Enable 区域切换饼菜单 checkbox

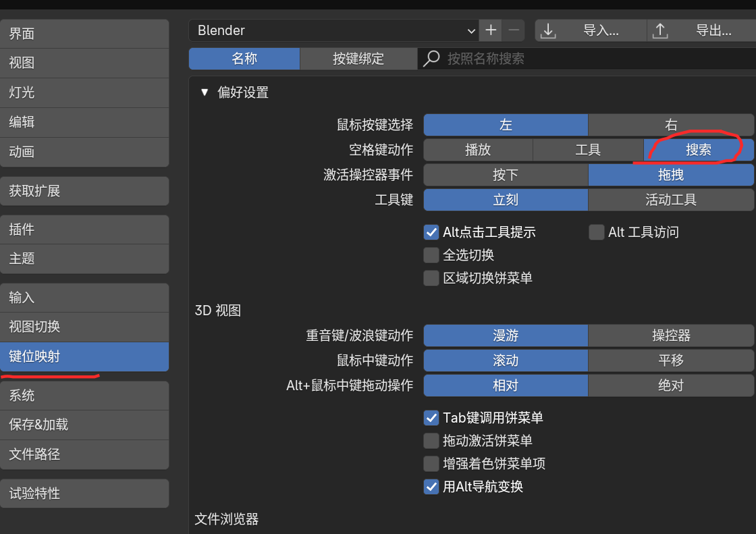[x=431, y=278]
